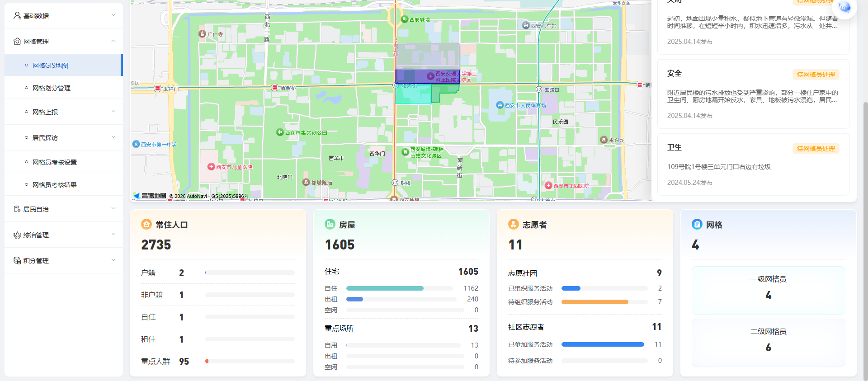Expand the 网格上报 submenu chevron
Screen dimensions: 868x381
[x=113, y=111]
